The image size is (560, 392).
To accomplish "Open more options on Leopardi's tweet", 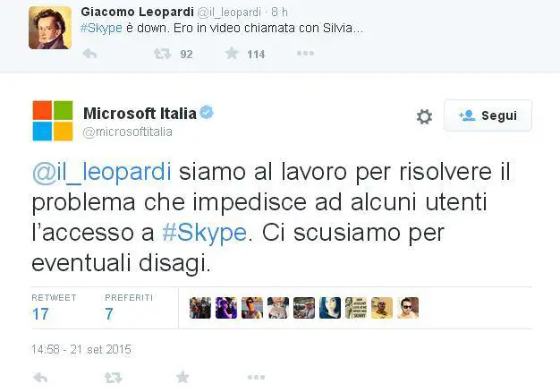I will pyautogui.click(x=305, y=54).
